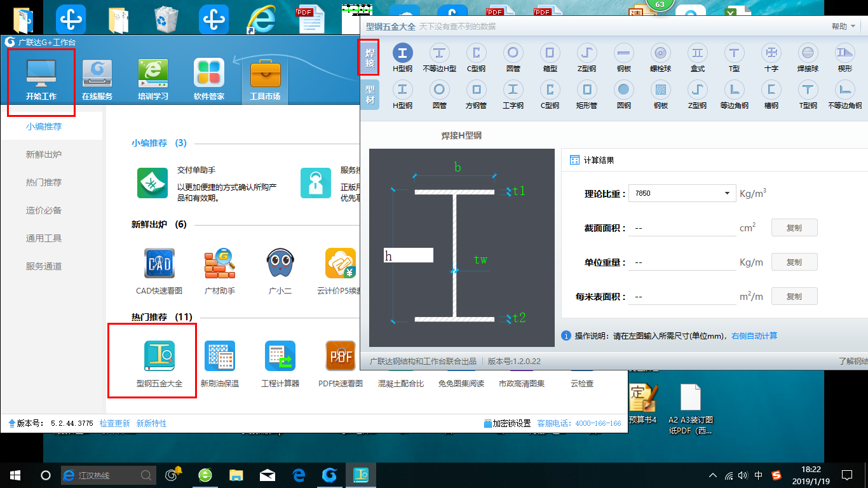Open the 在线服务 tab
Image resolution: width=868 pixels, height=488 pixels.
click(x=97, y=80)
